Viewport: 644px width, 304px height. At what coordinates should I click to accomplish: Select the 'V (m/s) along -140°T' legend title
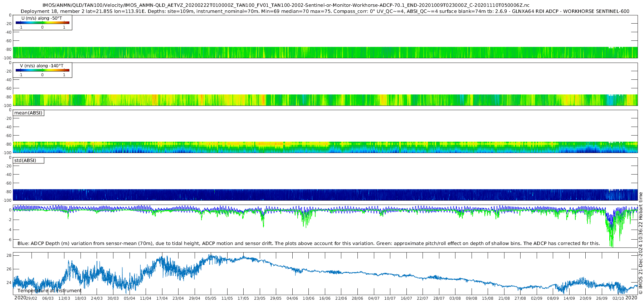coord(42,66)
